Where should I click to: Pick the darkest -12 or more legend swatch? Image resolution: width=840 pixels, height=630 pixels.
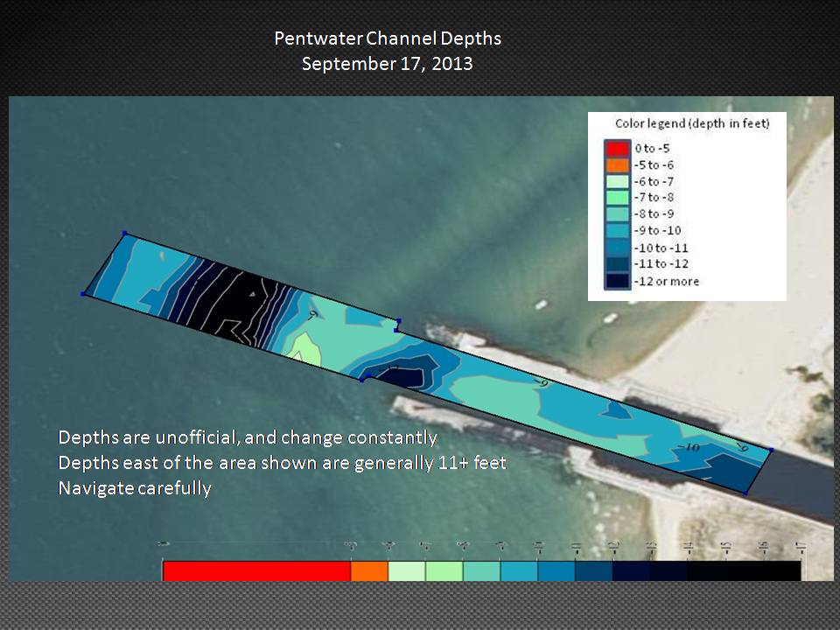pyautogui.click(x=617, y=281)
